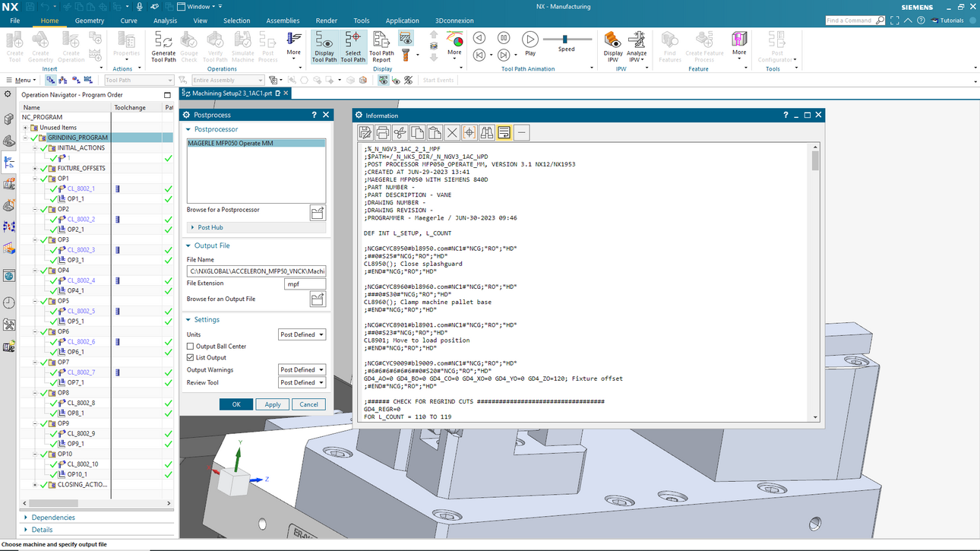Browse for a Postprocessor folder icon
This screenshot has width=980, height=551.
click(318, 213)
